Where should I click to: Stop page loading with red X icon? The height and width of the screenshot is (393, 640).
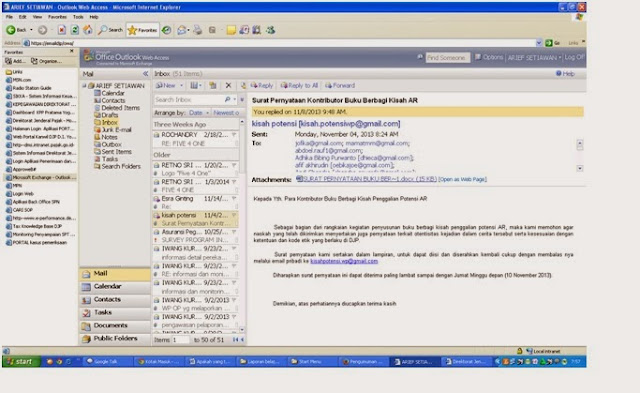[62, 30]
